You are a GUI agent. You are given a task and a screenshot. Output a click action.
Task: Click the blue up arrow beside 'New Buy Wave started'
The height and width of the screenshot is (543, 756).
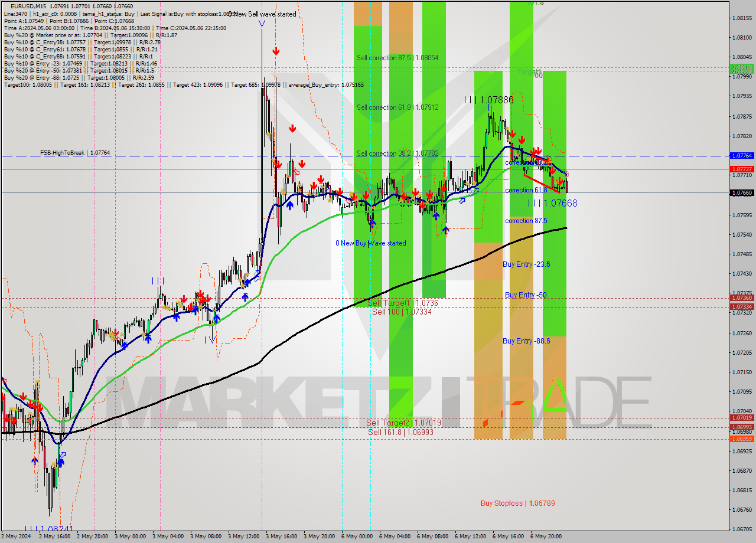[x=372, y=224]
